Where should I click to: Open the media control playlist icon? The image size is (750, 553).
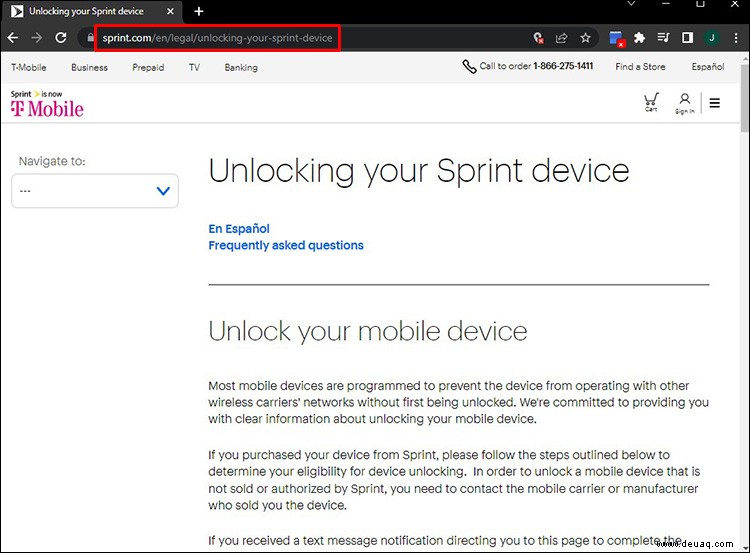(x=663, y=37)
